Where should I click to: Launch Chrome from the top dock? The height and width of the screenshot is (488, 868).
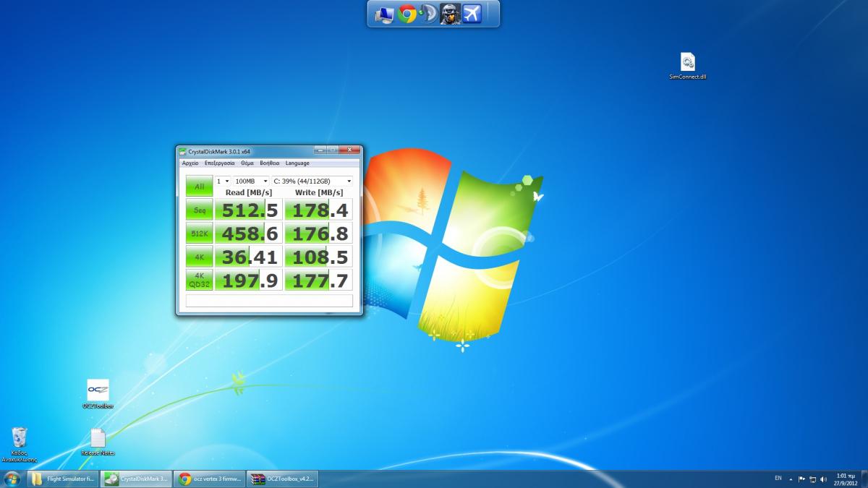click(x=407, y=14)
